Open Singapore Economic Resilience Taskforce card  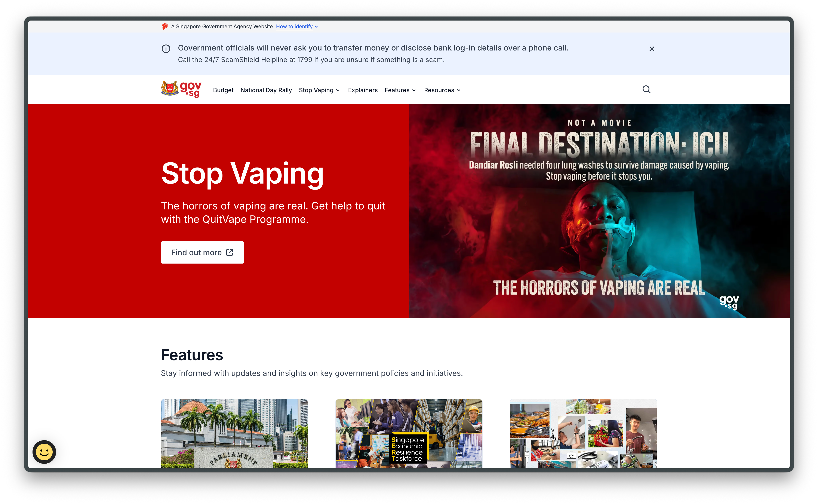(409, 433)
